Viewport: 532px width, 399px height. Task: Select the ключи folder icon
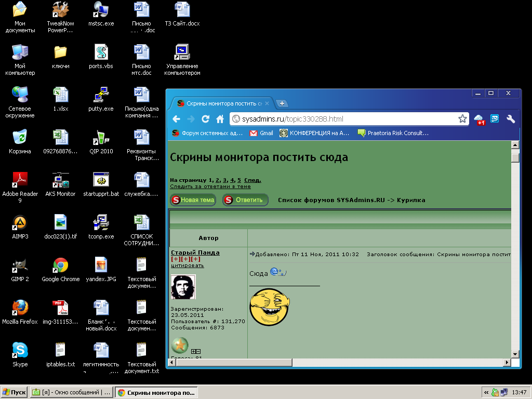tap(60, 57)
